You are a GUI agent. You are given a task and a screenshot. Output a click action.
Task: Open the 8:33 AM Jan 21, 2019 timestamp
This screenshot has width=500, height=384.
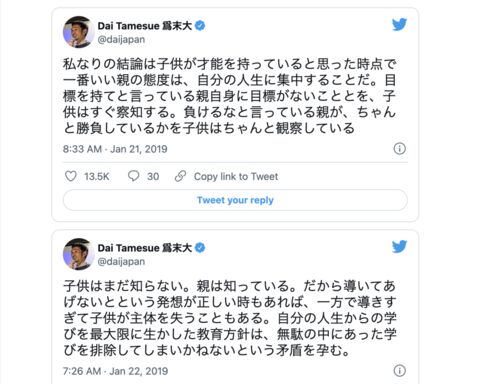tap(115, 149)
